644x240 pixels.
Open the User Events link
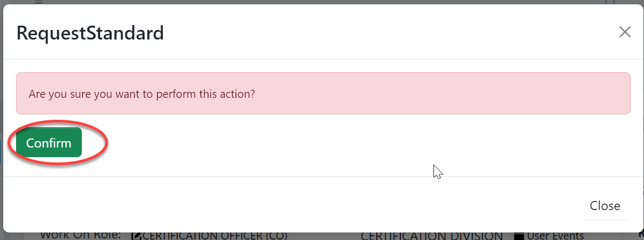coord(555,236)
